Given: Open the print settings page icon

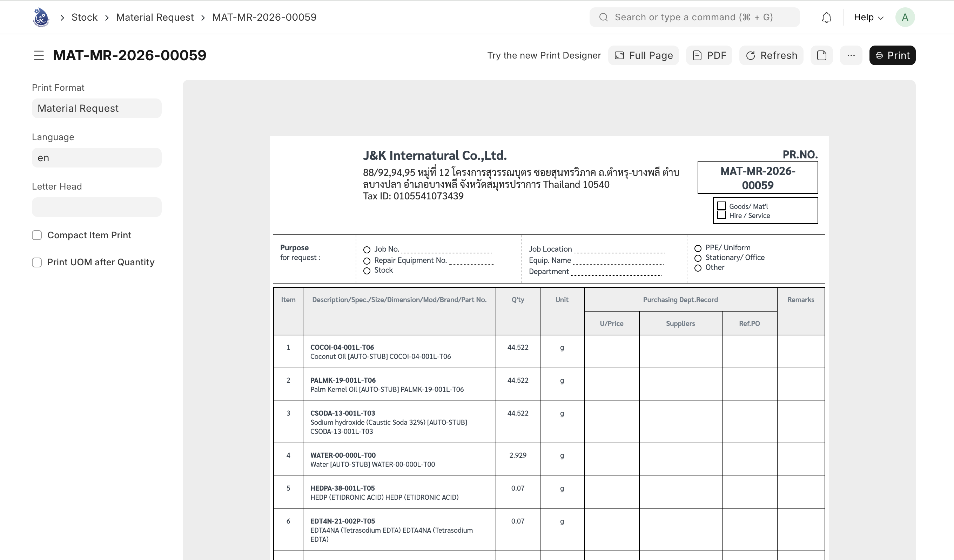Looking at the screenshot, I should tap(821, 55).
